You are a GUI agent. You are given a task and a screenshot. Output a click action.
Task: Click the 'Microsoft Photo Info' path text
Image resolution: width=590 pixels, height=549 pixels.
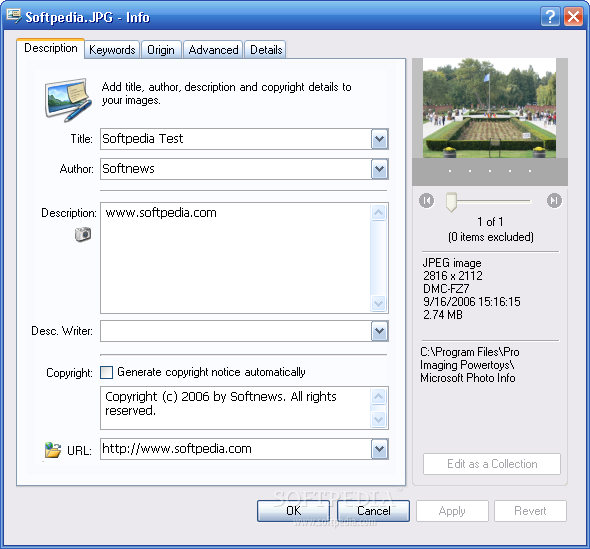pyautogui.click(x=467, y=378)
